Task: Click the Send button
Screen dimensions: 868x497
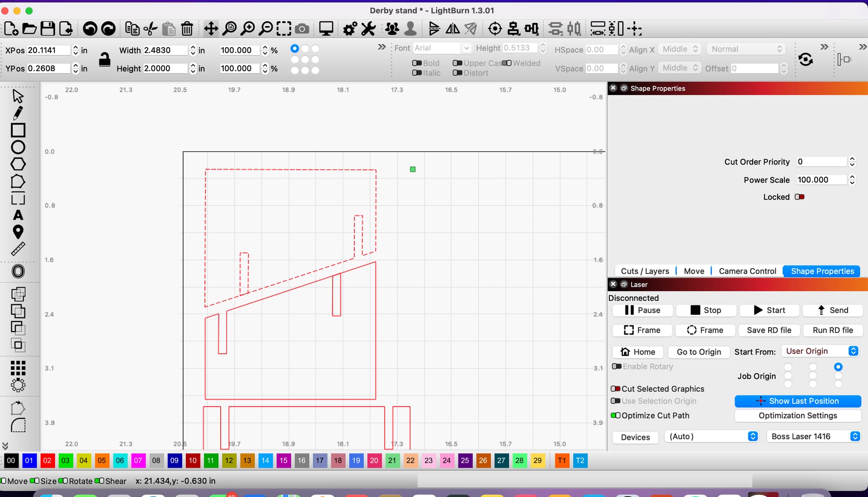Action: coord(833,310)
